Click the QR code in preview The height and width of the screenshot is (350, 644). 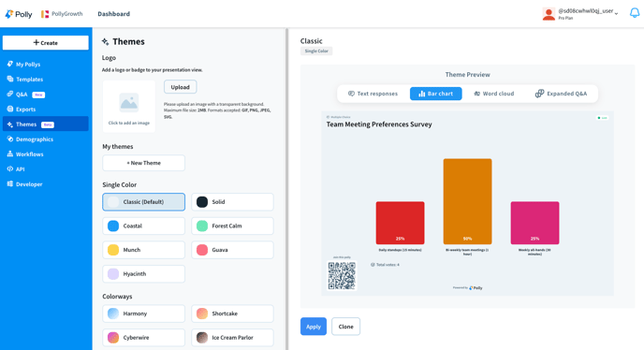click(342, 276)
